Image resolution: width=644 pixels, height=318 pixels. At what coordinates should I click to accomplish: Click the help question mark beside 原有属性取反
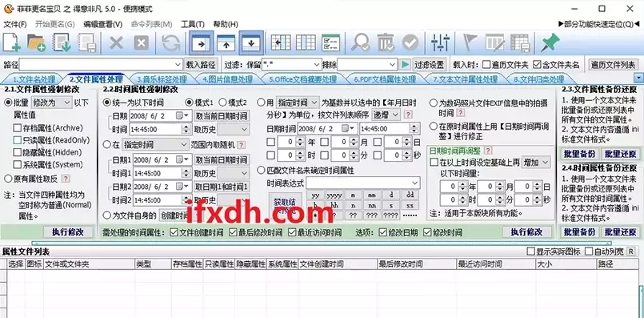coord(66,179)
